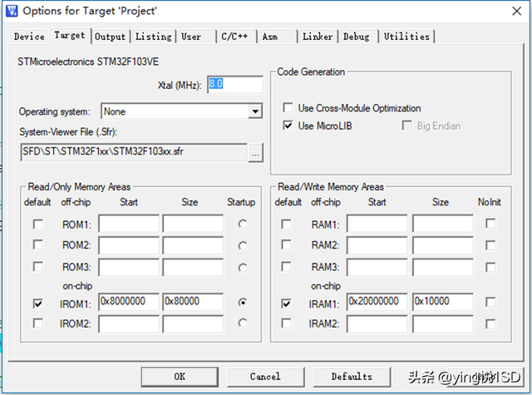
Task: Select ROM1 Startup radio button
Action: click(243, 224)
